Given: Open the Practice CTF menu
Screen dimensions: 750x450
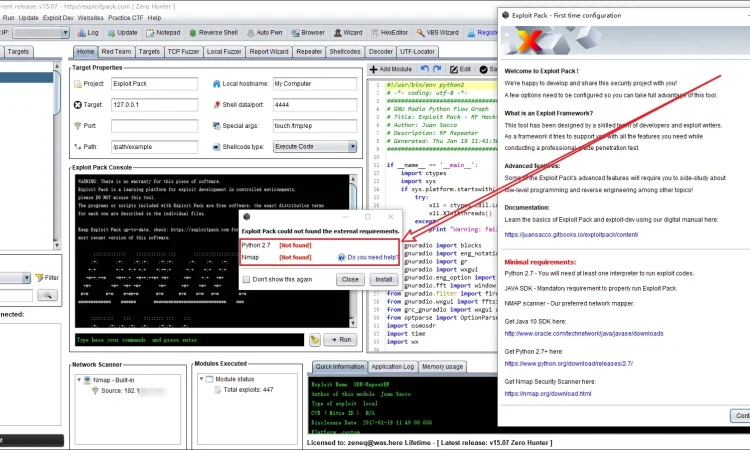Looking at the screenshot, I should pos(125,18).
